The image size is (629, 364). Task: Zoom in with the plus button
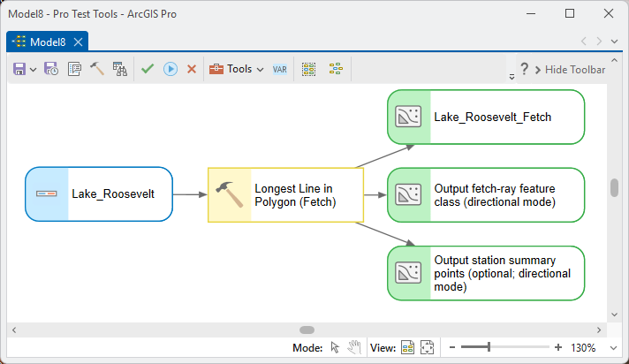(558, 347)
